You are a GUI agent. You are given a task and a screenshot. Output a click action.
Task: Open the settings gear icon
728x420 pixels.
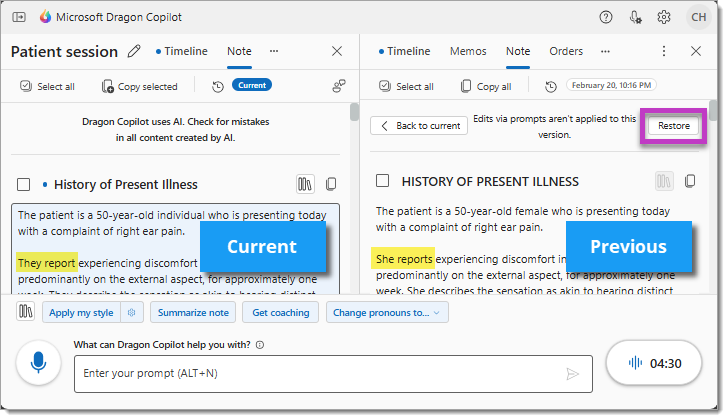pos(664,17)
